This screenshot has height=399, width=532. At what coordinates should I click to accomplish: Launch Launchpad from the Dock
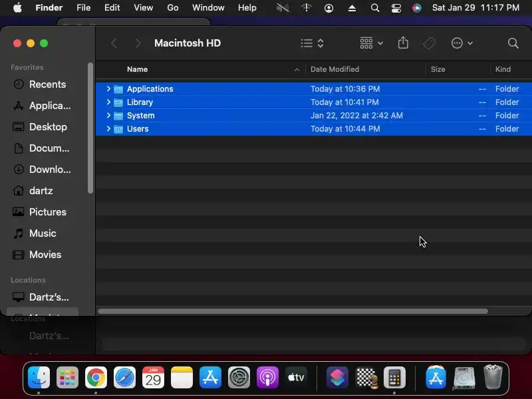tap(67, 377)
